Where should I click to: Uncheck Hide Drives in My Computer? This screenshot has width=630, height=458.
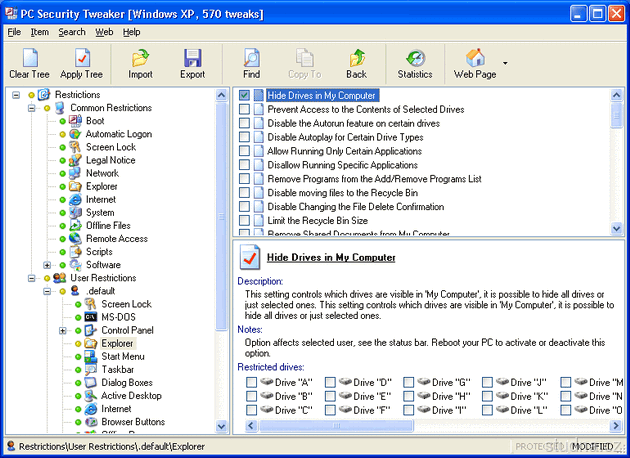245,95
